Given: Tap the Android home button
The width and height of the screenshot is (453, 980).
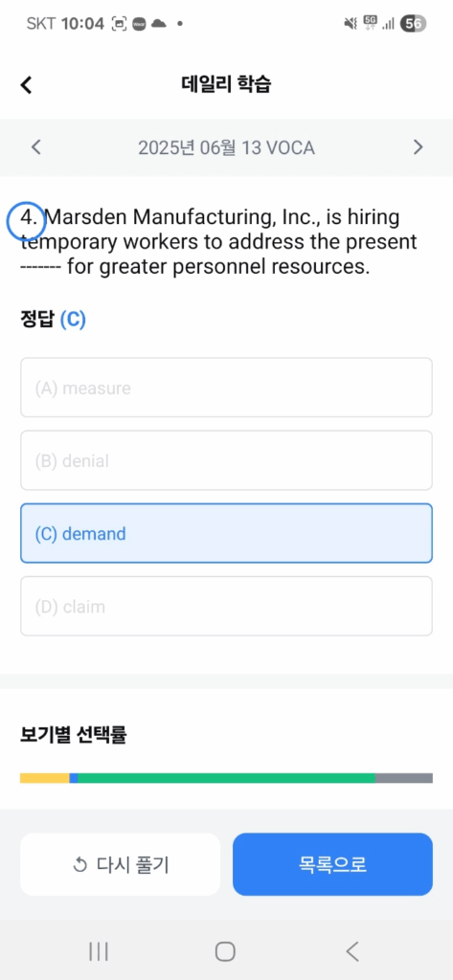Looking at the screenshot, I should point(225,951).
